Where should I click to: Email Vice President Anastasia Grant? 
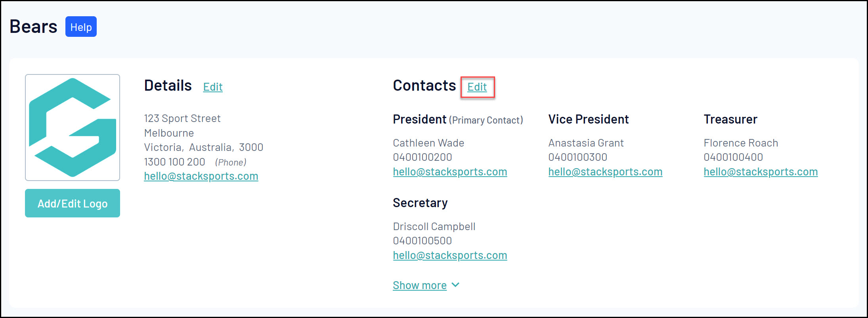coord(605,172)
